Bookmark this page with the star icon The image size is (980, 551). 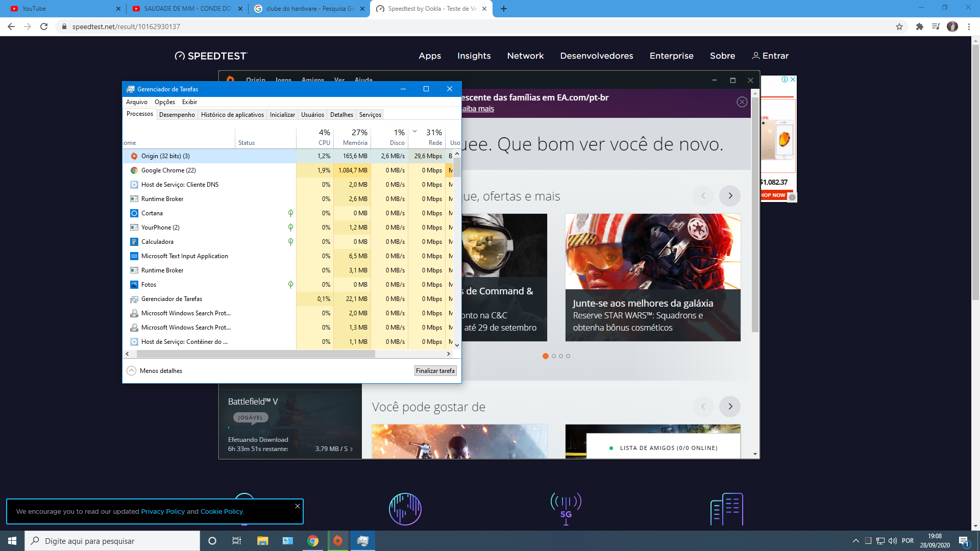[x=899, y=27]
